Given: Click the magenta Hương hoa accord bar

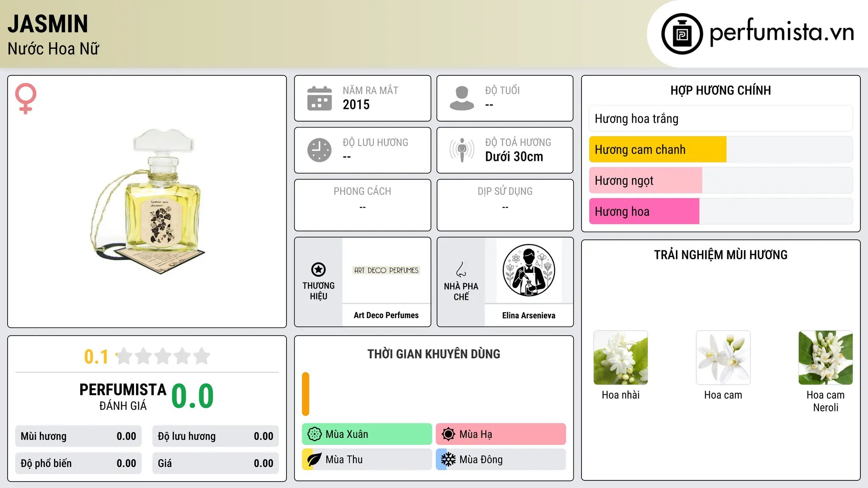Looking at the screenshot, I should [644, 211].
